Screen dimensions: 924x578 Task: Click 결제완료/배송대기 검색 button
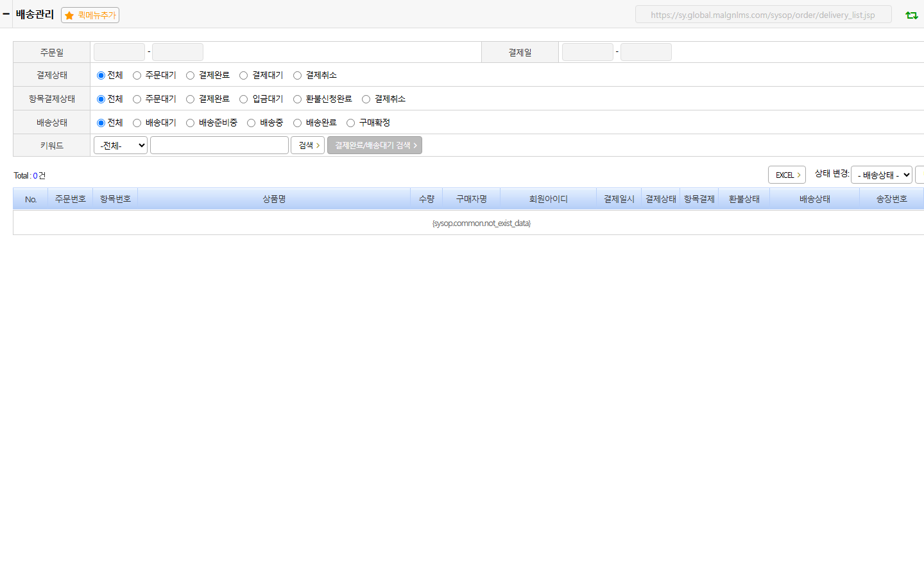[375, 145]
